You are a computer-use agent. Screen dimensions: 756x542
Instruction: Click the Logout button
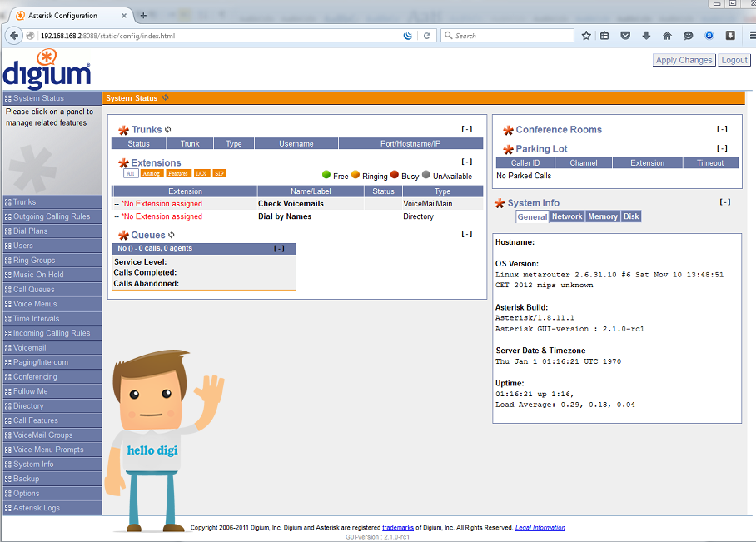pos(734,60)
